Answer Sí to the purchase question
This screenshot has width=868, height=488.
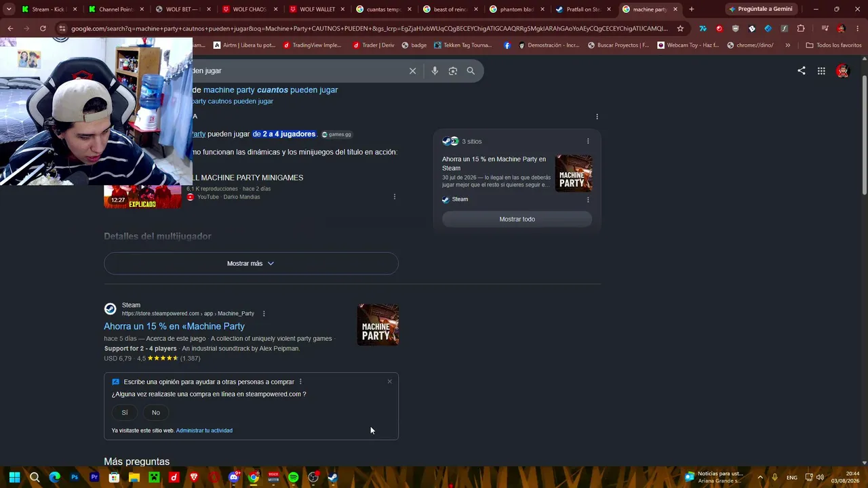[125, 413]
